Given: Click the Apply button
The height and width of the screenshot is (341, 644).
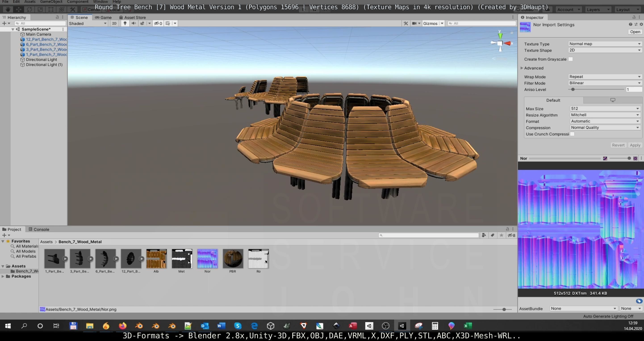Looking at the screenshot, I should pos(635,145).
